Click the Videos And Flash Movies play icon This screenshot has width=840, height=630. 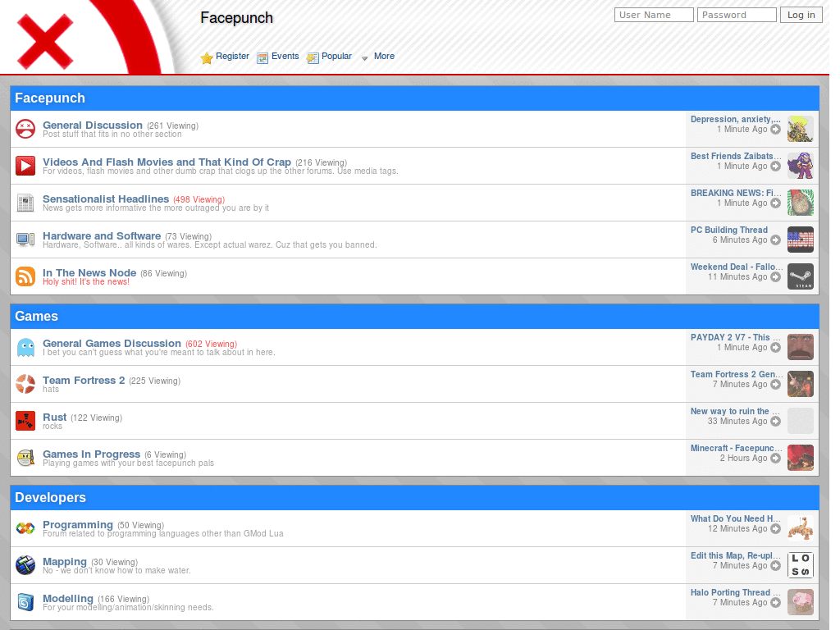[25, 166]
